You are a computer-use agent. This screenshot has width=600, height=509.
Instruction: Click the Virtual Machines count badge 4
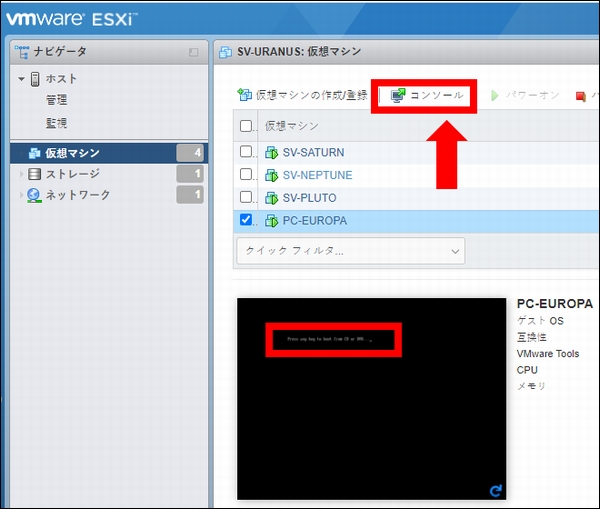pos(190,153)
